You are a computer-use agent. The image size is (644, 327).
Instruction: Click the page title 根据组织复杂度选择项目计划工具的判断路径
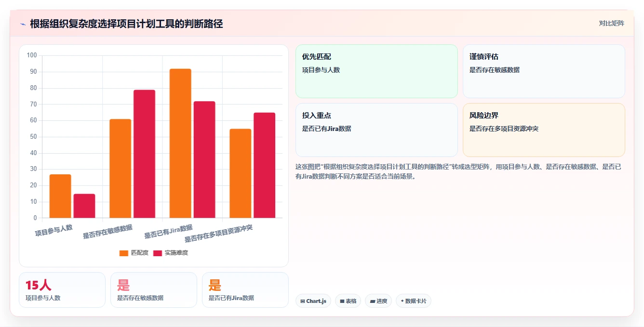pos(126,24)
